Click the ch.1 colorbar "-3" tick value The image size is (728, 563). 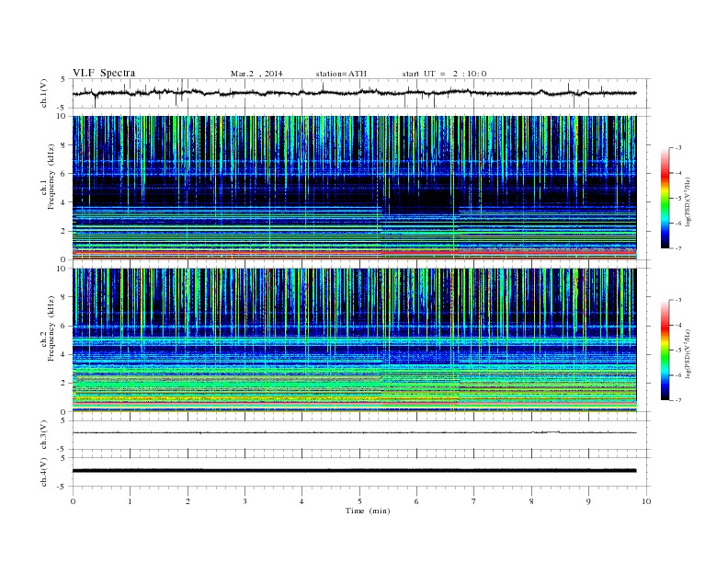(678, 148)
